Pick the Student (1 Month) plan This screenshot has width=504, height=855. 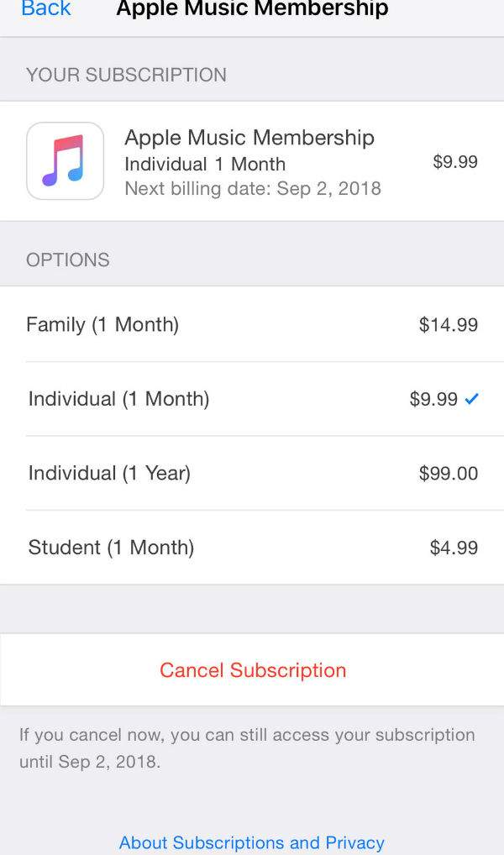point(111,548)
